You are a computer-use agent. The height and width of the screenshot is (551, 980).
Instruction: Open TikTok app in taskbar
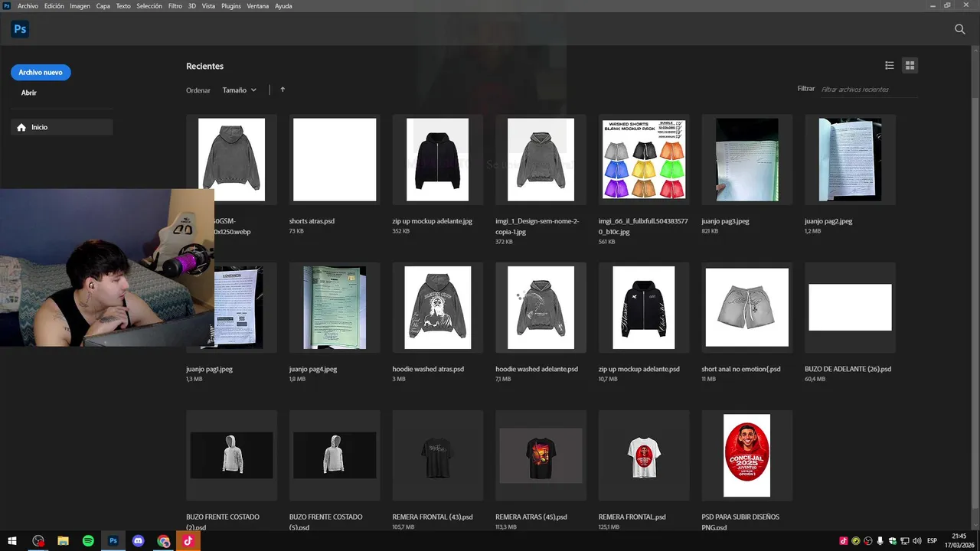pos(188,541)
